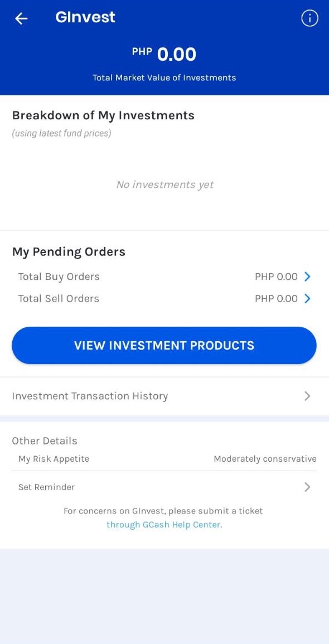
Task: Tap the Total Buy Orders label
Action: point(59,277)
